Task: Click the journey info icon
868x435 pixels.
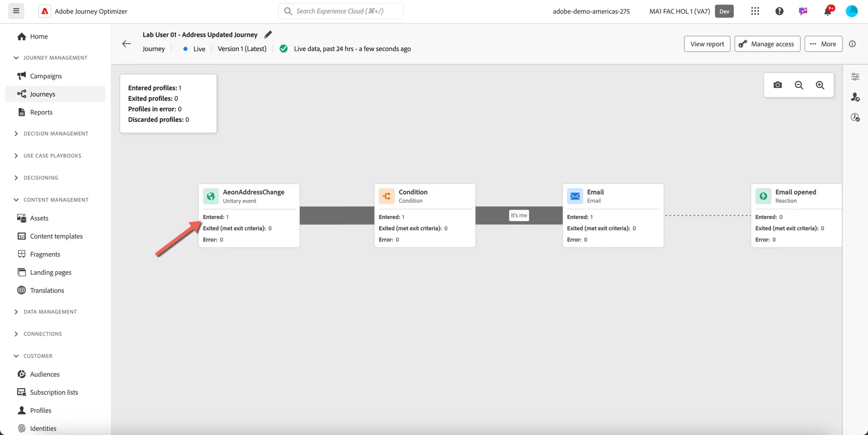Action: [852, 44]
